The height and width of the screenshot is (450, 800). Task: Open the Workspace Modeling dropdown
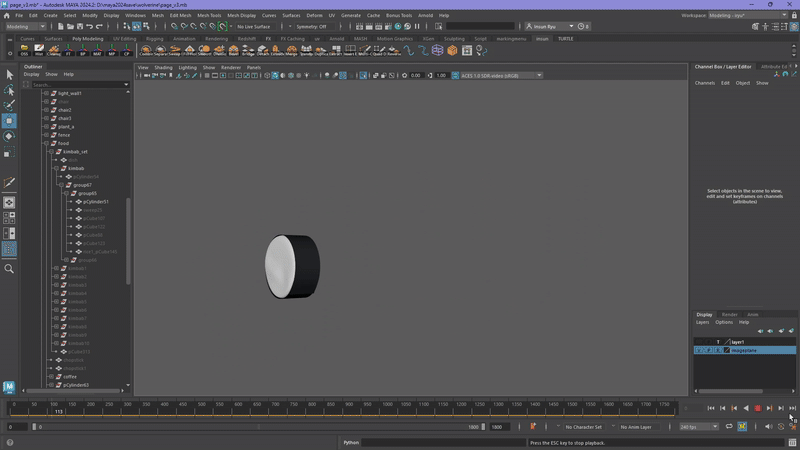[748, 15]
